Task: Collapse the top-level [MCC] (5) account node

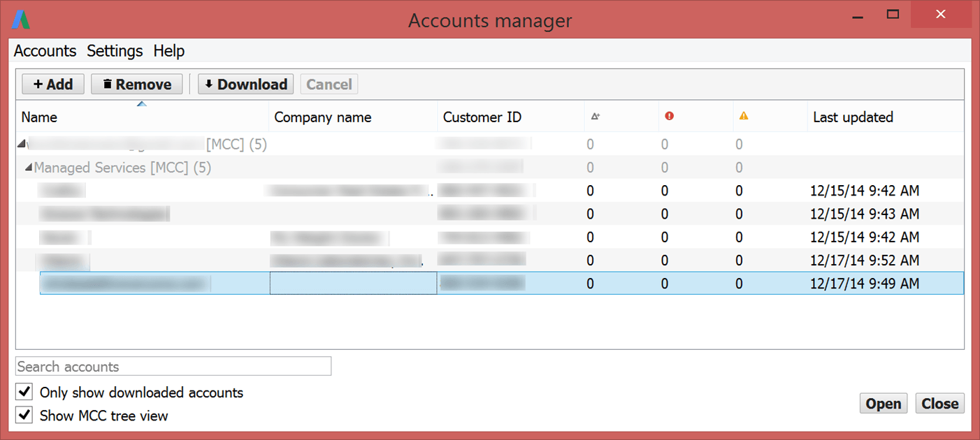Action: tap(21, 145)
